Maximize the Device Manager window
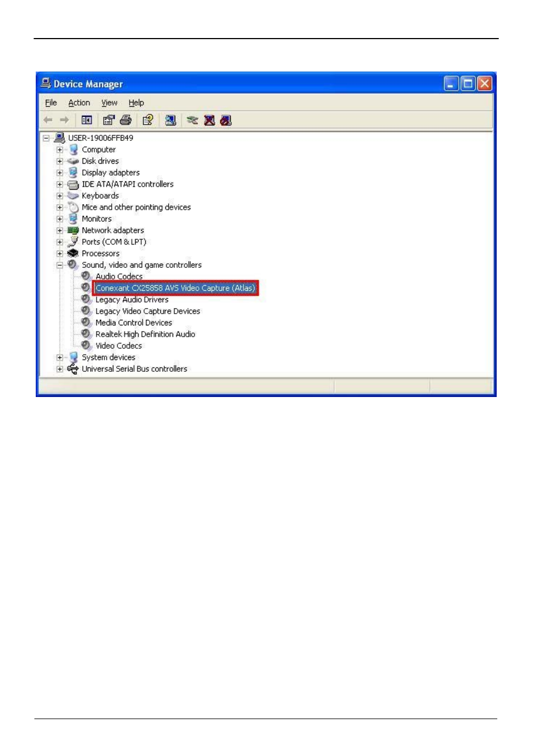533x756 pixels. (x=468, y=84)
